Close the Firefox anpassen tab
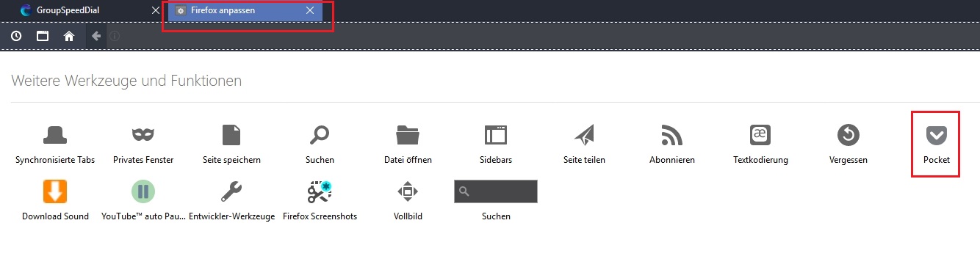Viewport: 980px width, 278px height. 310,10
